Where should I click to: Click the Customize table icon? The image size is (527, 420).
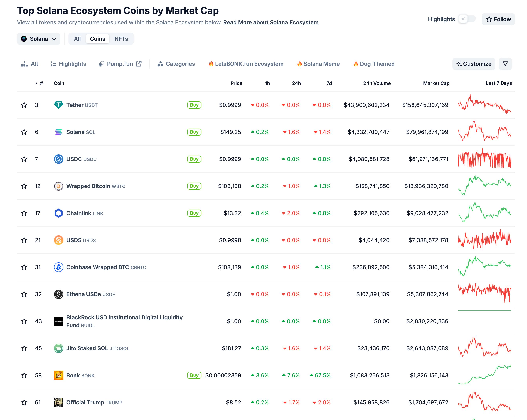click(473, 64)
